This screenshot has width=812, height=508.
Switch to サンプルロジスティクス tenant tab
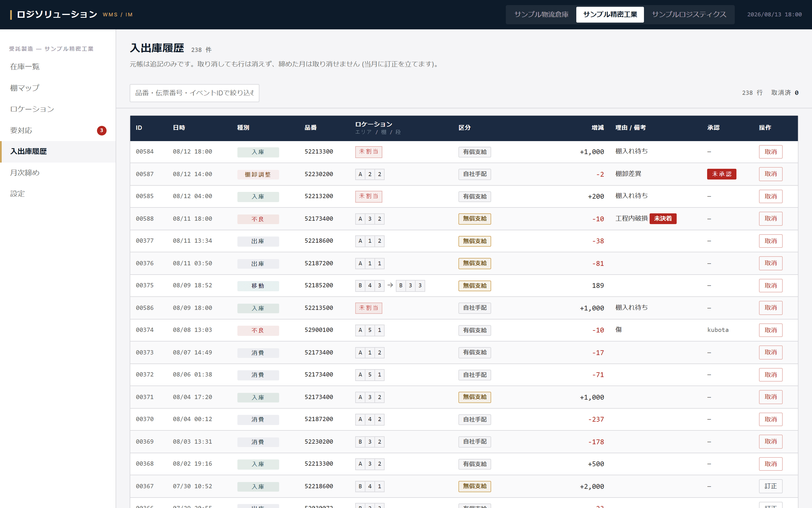pos(689,14)
